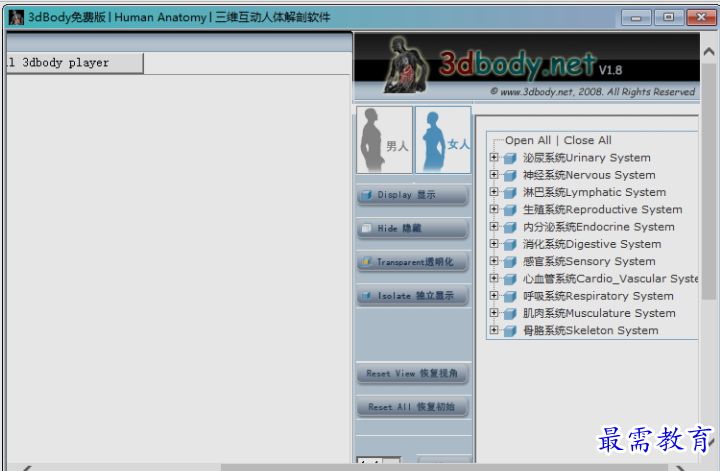This screenshot has height=471, width=720.
Task: Select 肌肉系统Musculature System label
Action: click(x=599, y=313)
